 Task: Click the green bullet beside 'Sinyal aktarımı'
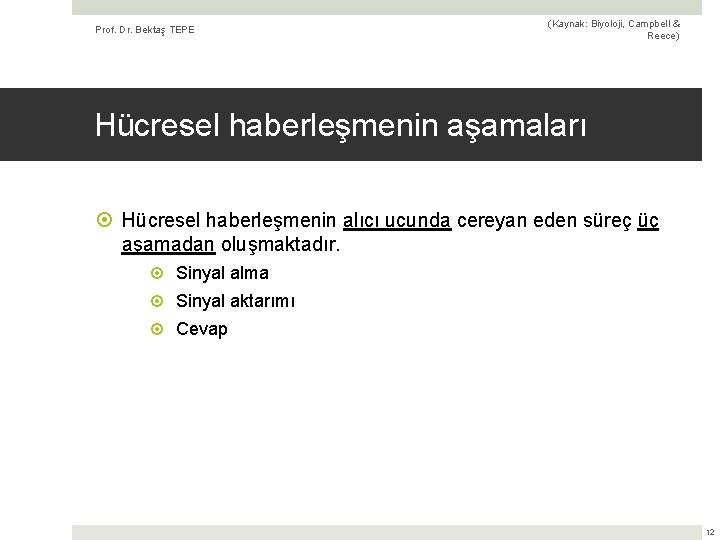tap(157, 301)
